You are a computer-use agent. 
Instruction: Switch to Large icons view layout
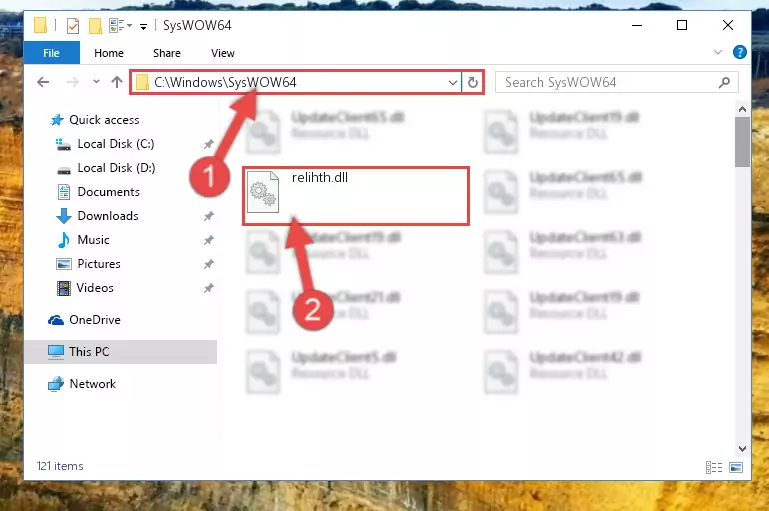click(736, 467)
